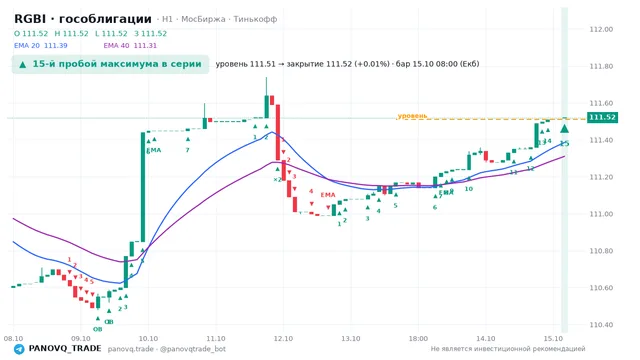The width and height of the screenshot is (640, 360).
Task: Click the 110.60 price axis label
Action: click(601, 288)
